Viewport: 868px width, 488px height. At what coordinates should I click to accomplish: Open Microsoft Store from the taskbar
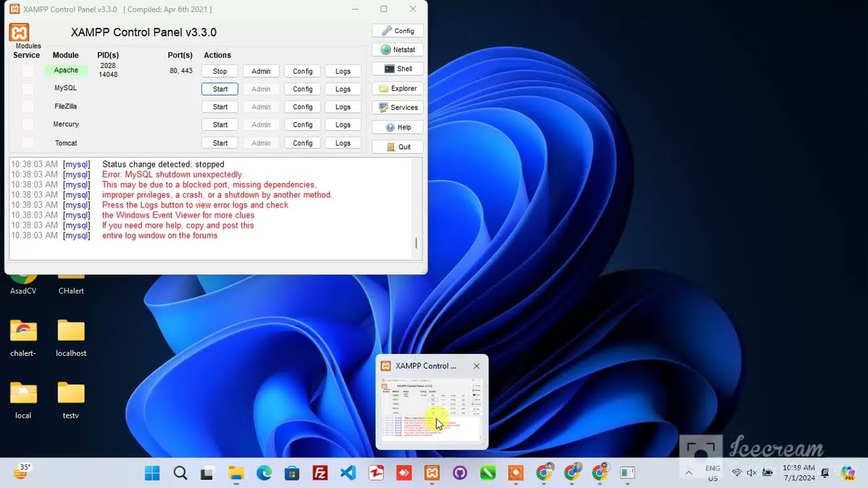292,472
